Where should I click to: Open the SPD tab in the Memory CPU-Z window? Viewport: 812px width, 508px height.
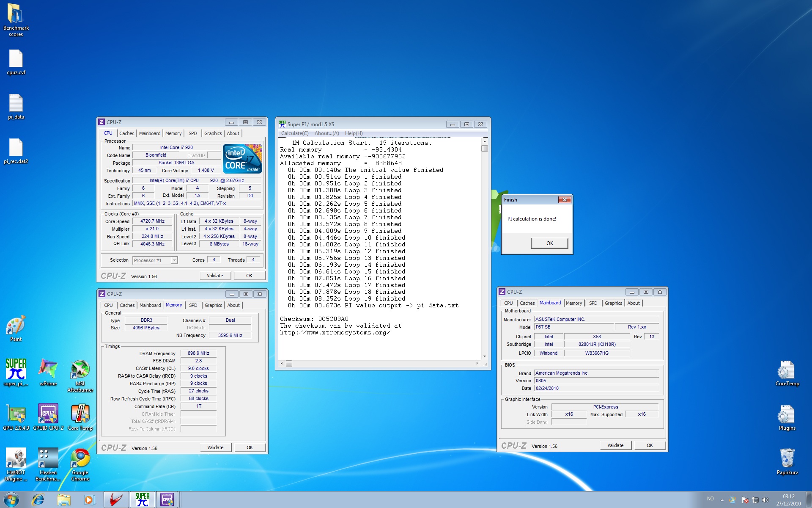(x=193, y=305)
